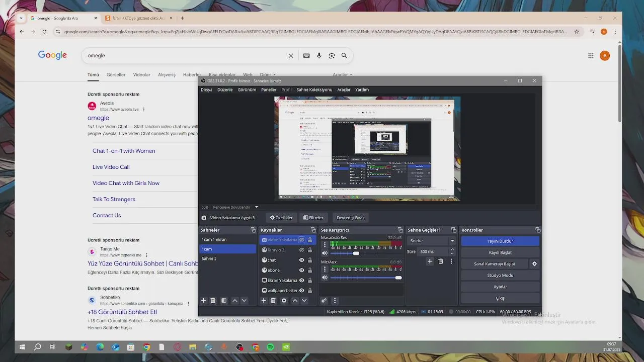The height and width of the screenshot is (362, 644).
Task: Open audio mixer three-dot menu at bottom
Action: (x=335, y=301)
